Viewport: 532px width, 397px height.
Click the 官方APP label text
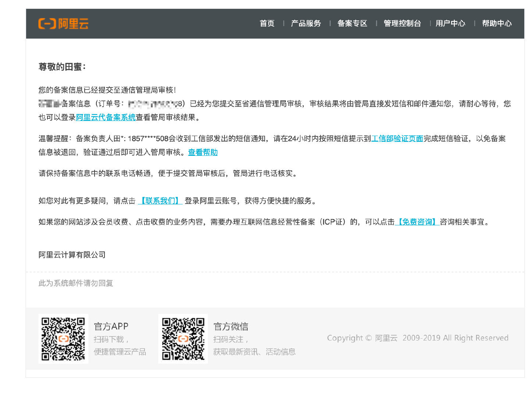click(111, 326)
